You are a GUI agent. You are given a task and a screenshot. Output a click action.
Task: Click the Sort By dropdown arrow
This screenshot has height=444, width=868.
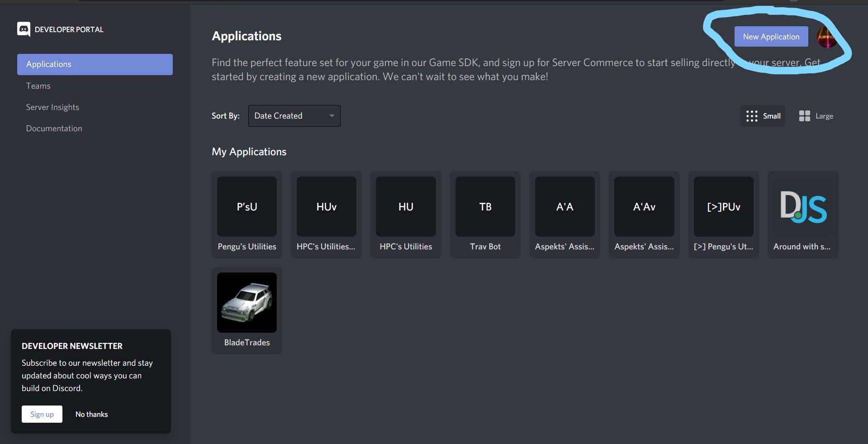pos(332,116)
